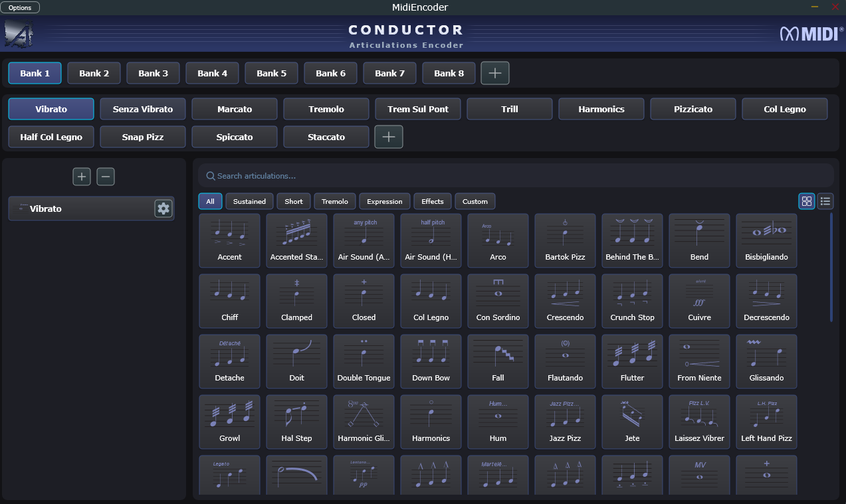Filter articulations by Tremolo
846x504 pixels.
tap(335, 201)
